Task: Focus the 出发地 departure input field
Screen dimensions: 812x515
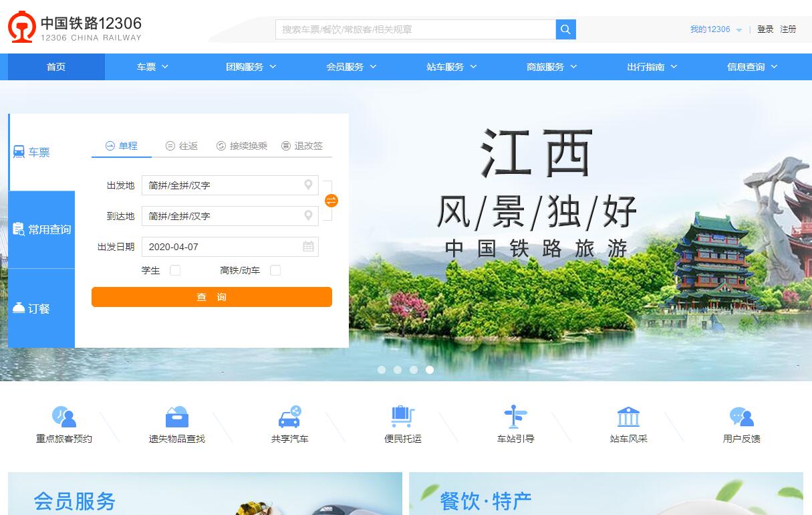Action: (x=230, y=185)
